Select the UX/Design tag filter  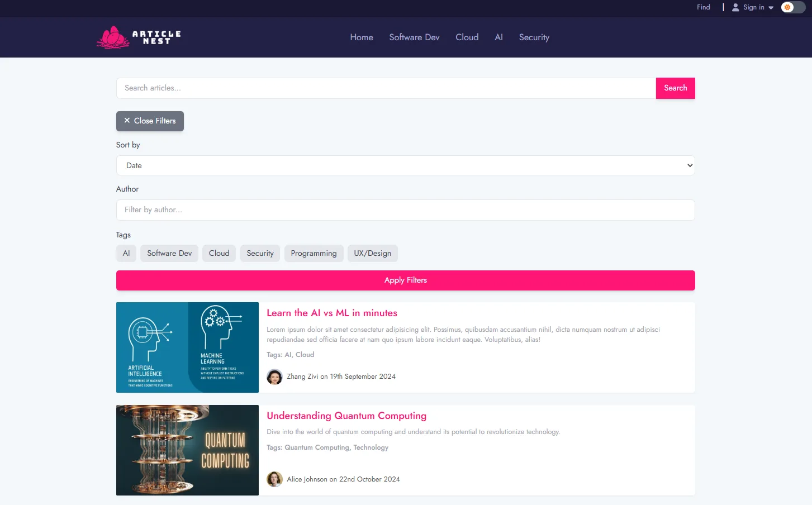point(372,253)
